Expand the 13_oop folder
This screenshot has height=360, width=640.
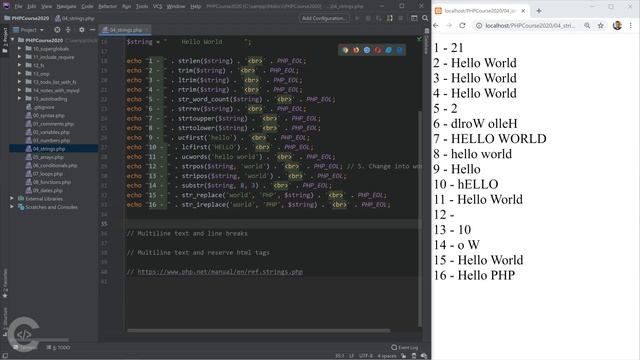(19, 73)
